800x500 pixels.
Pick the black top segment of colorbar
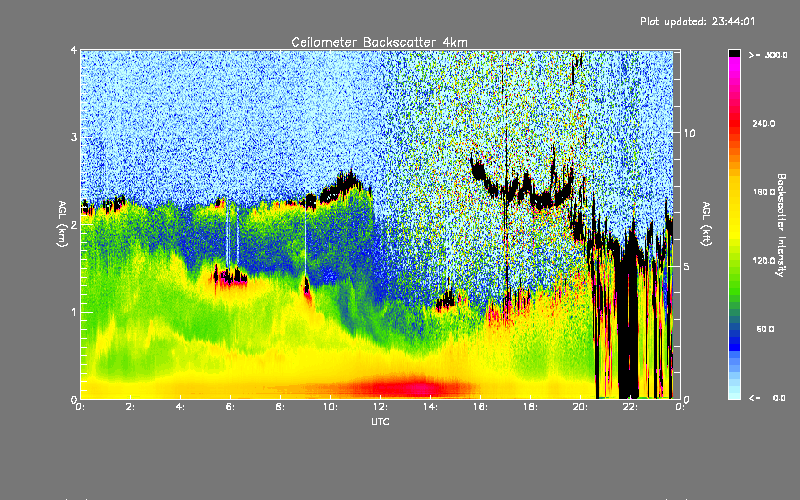click(x=734, y=54)
